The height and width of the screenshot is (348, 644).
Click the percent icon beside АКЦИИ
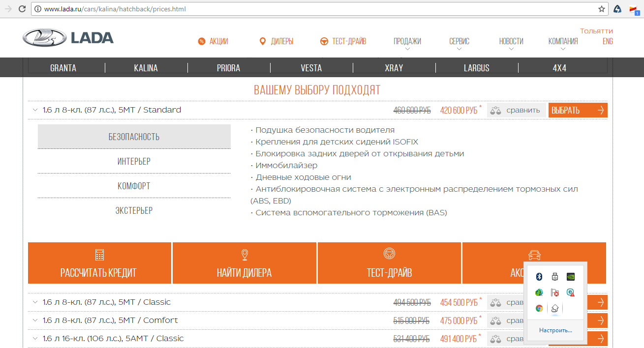[x=201, y=41]
